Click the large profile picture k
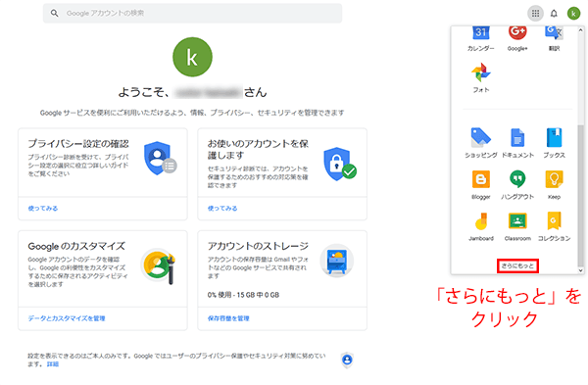This screenshot has height=385, width=588. [192, 57]
